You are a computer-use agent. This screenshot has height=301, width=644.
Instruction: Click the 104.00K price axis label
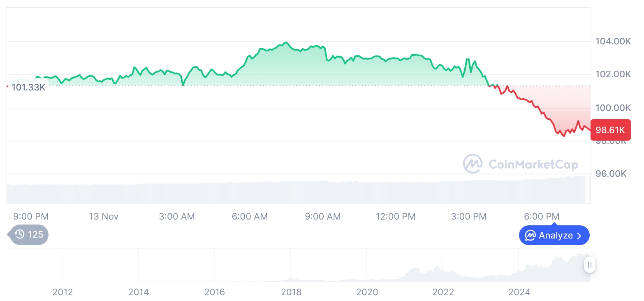pyautogui.click(x=613, y=41)
